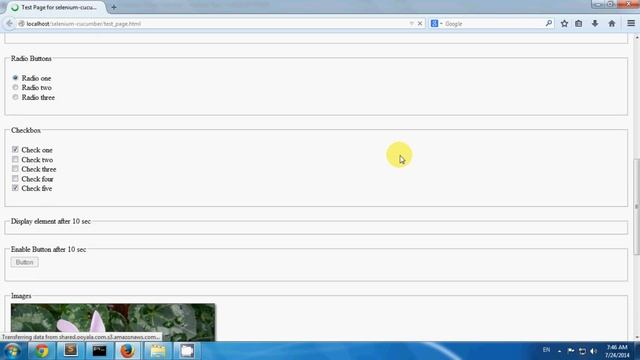640x360 pixels.
Task: Open the Firefox hamburger menu
Action: 631,24
